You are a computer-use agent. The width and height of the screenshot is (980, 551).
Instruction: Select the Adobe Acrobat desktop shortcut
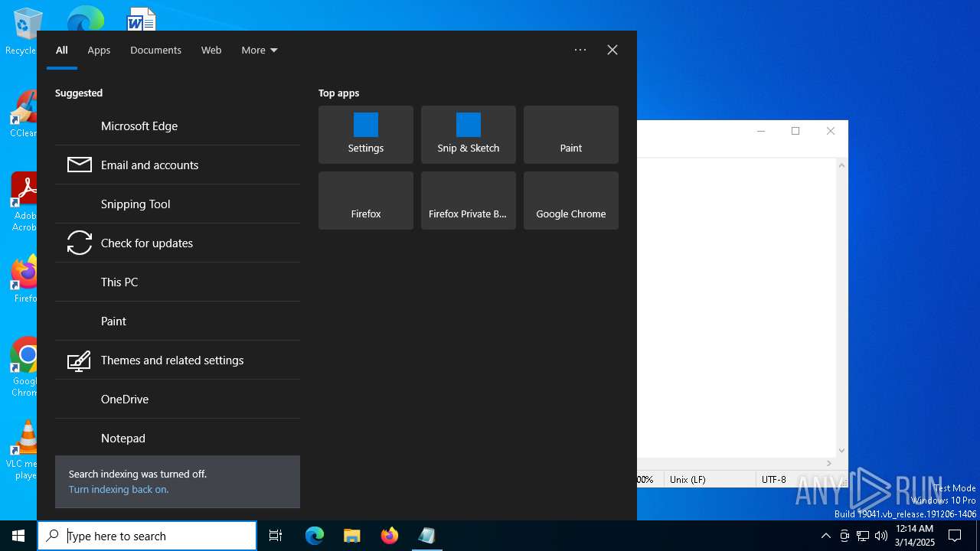[x=23, y=202]
